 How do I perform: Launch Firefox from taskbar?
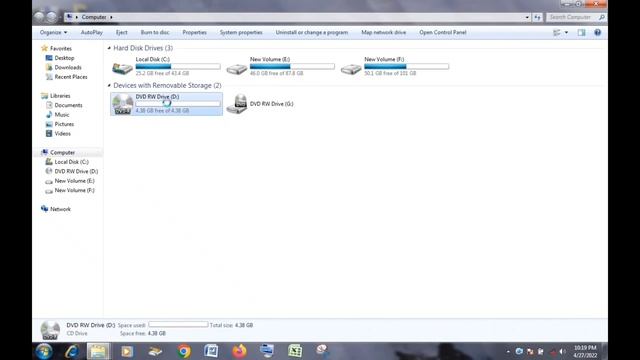point(240,351)
